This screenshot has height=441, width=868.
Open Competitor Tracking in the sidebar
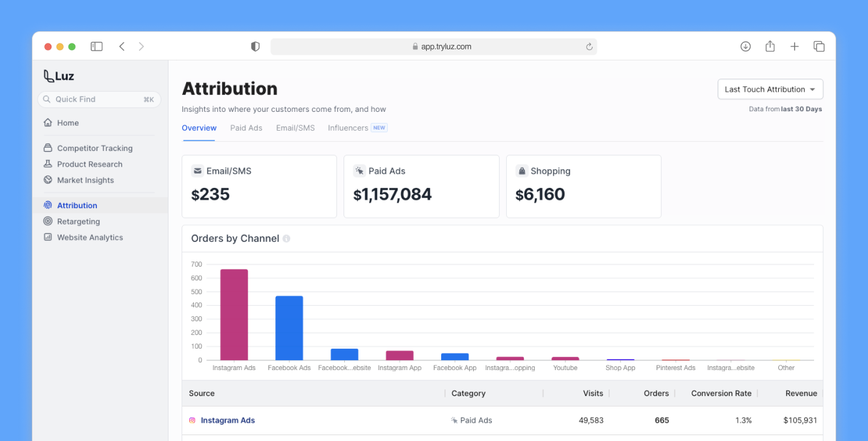click(94, 148)
